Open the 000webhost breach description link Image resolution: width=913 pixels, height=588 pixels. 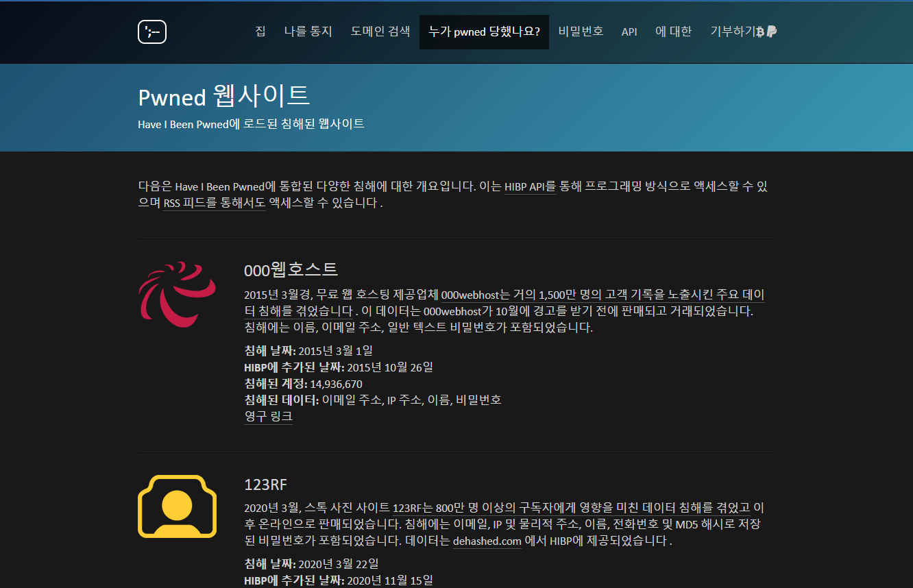pyautogui.click(x=602, y=295)
